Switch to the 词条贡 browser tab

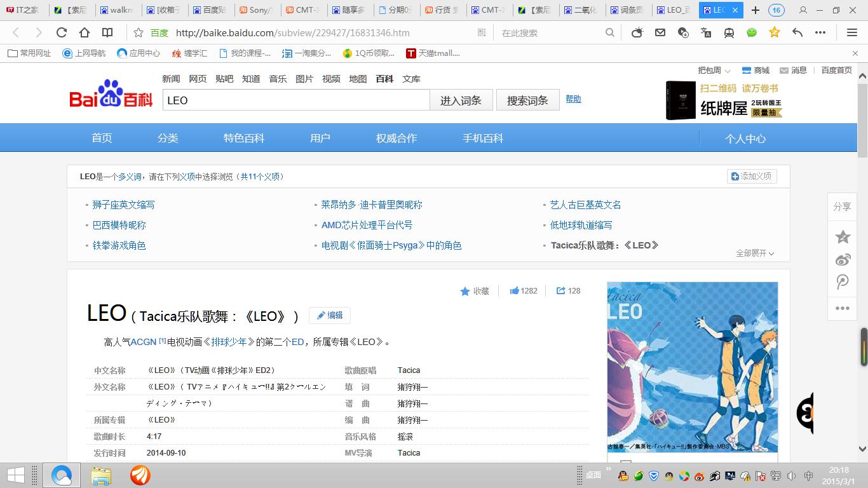[x=627, y=10]
